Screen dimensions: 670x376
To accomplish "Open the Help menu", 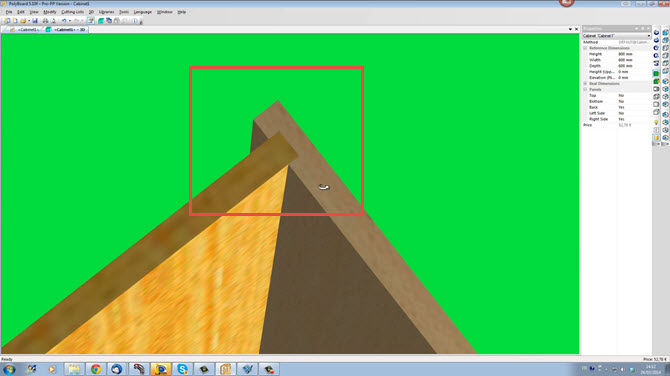I will pos(182,12).
